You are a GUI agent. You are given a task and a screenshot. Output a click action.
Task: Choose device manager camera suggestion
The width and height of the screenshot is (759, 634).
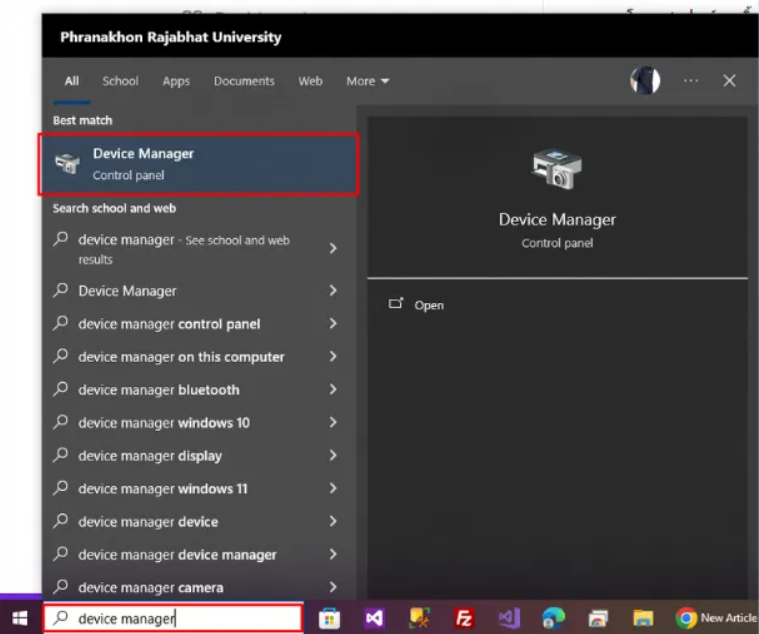pos(150,588)
